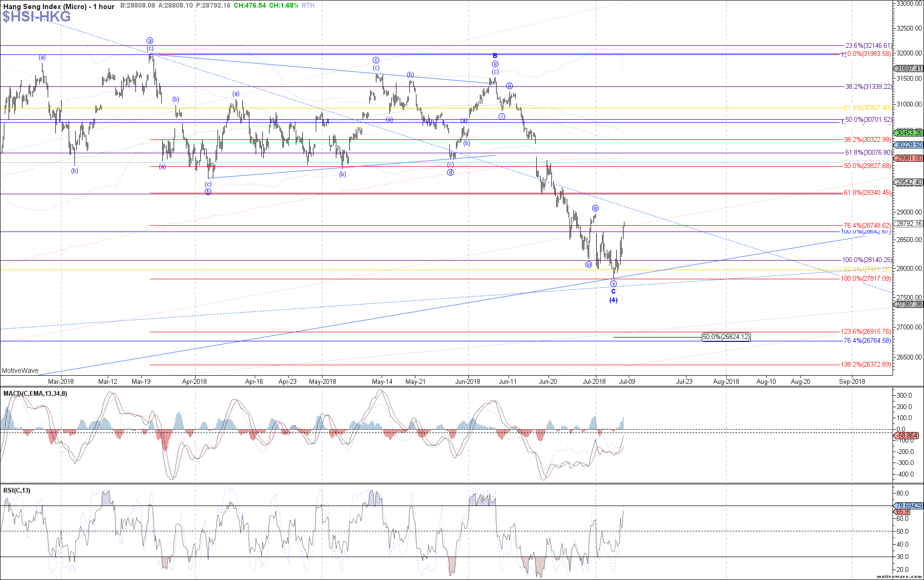This screenshot has width=924, height=580.
Task: Click the chart title 'Hang Seng Index (Micro) - 1 hour'
Action: (59, 6)
